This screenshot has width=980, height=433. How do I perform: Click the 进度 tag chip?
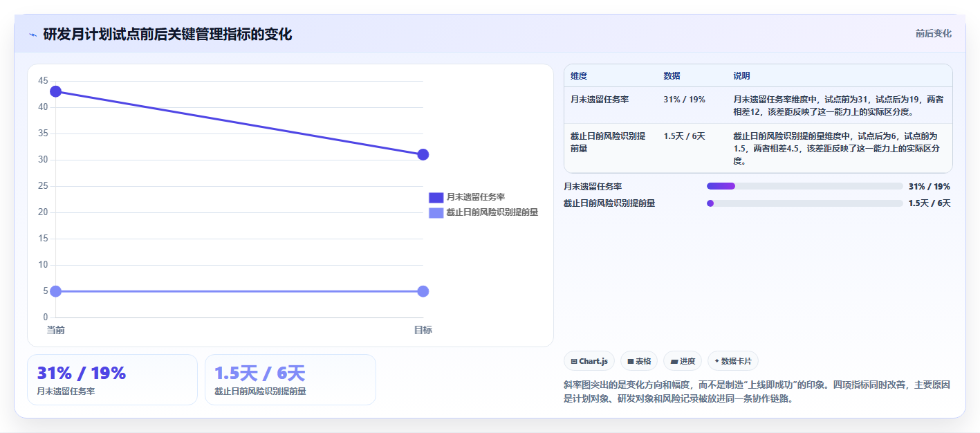pyautogui.click(x=683, y=361)
